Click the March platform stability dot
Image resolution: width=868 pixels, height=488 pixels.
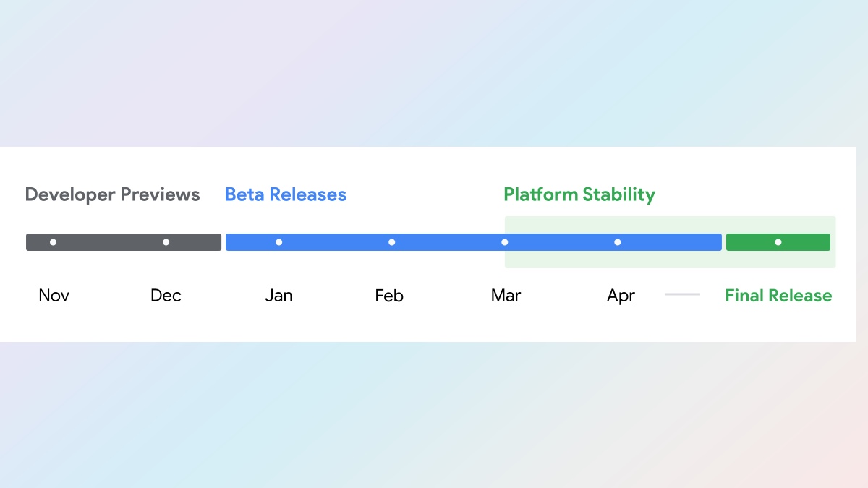click(x=504, y=242)
